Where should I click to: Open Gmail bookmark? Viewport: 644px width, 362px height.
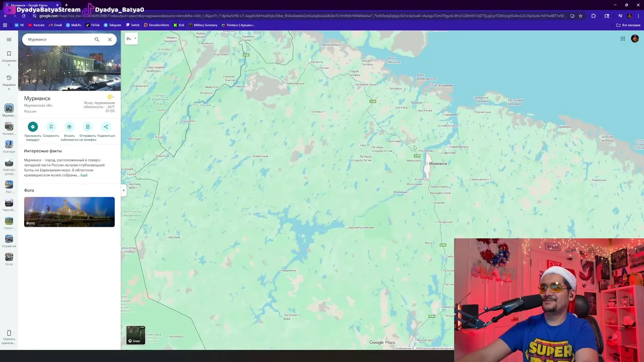coord(55,25)
